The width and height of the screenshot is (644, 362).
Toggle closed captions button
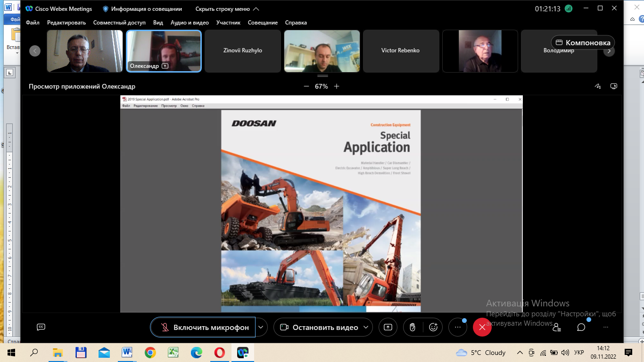tap(41, 327)
